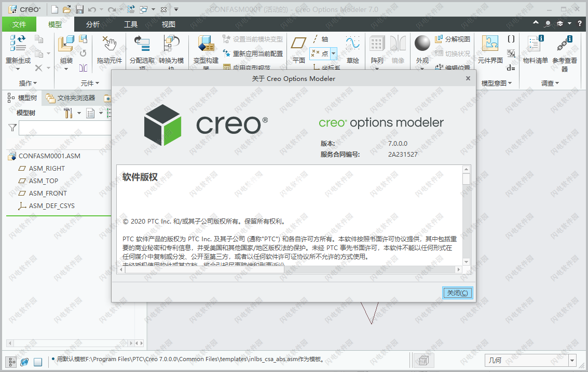The height and width of the screenshot is (372, 588).
Task: Click 重新应用当前配置 in the ribbon
Action: (x=253, y=53)
